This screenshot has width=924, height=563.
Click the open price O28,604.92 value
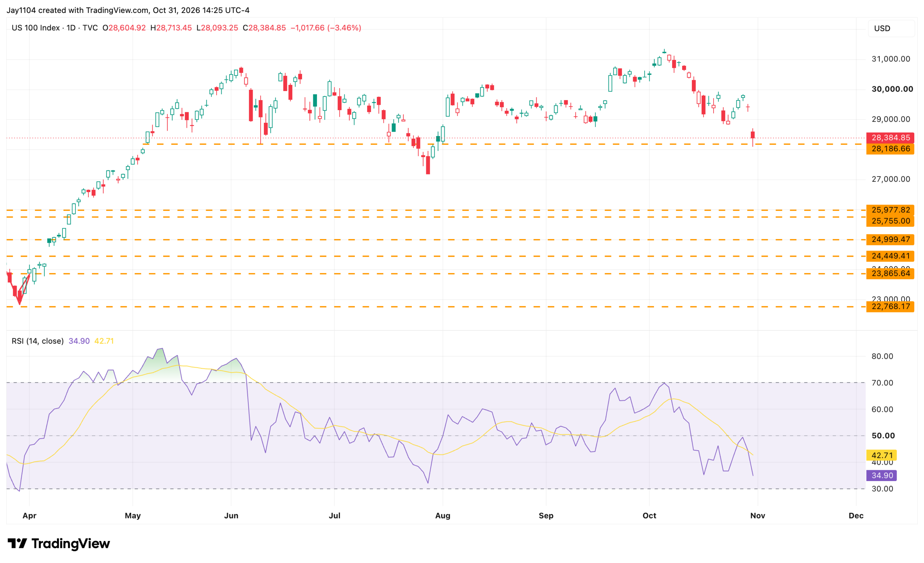pyautogui.click(x=124, y=28)
